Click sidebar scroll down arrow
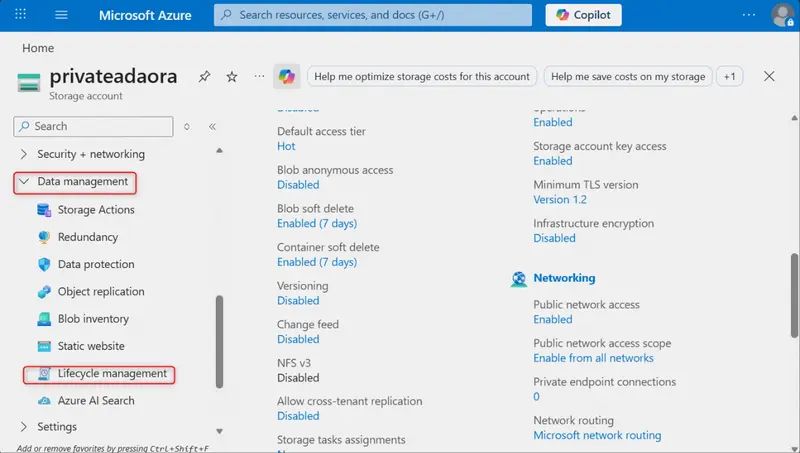 219,431
